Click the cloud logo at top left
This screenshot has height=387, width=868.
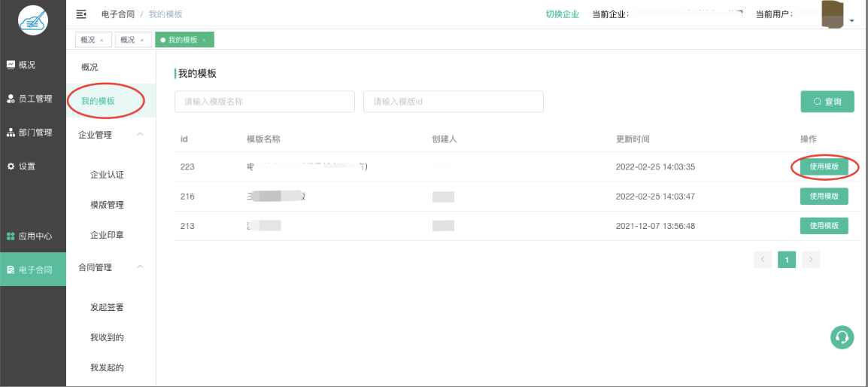tap(32, 21)
